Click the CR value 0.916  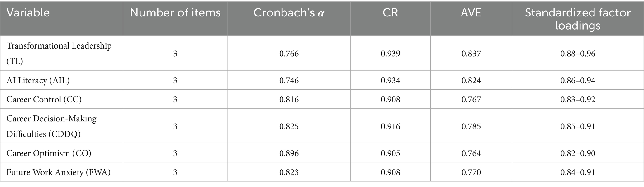[390, 126]
